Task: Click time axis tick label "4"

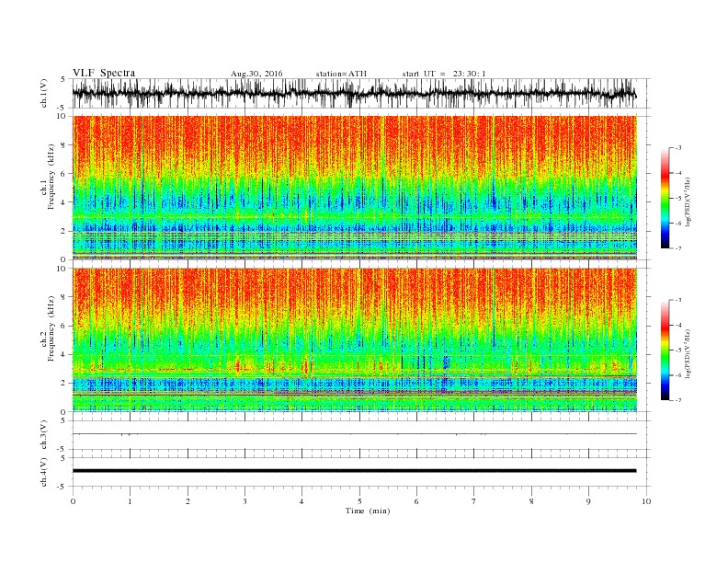Action: [x=301, y=501]
